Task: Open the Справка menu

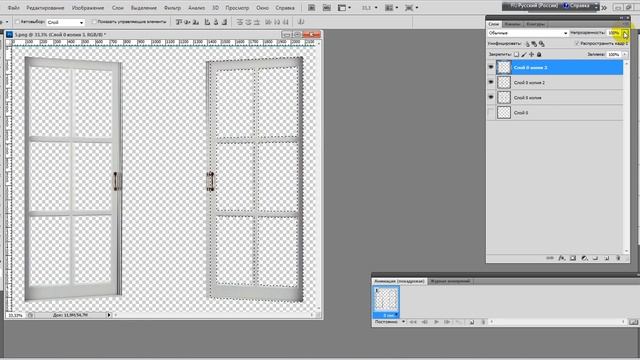Action: click(x=285, y=8)
